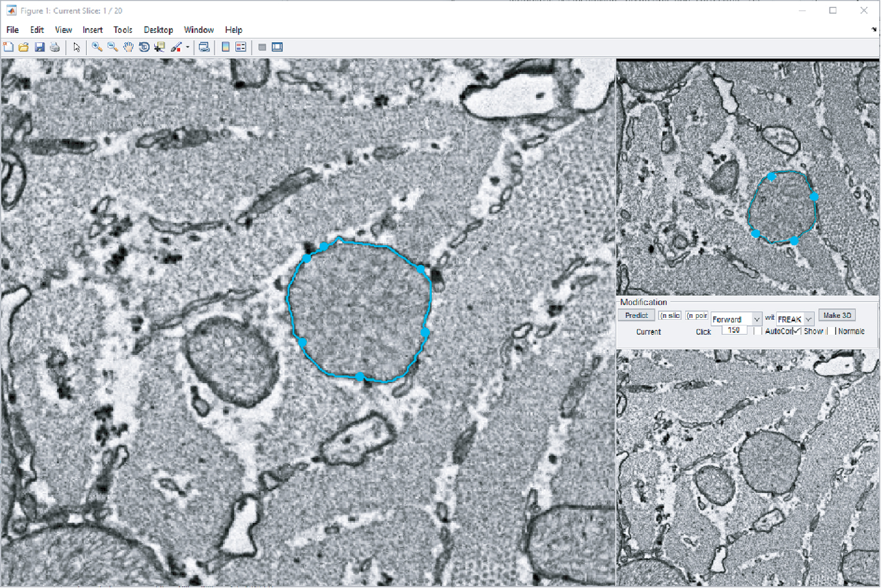Choose the Rotate 3D tool
The width and height of the screenshot is (881, 588).
pyautogui.click(x=144, y=47)
